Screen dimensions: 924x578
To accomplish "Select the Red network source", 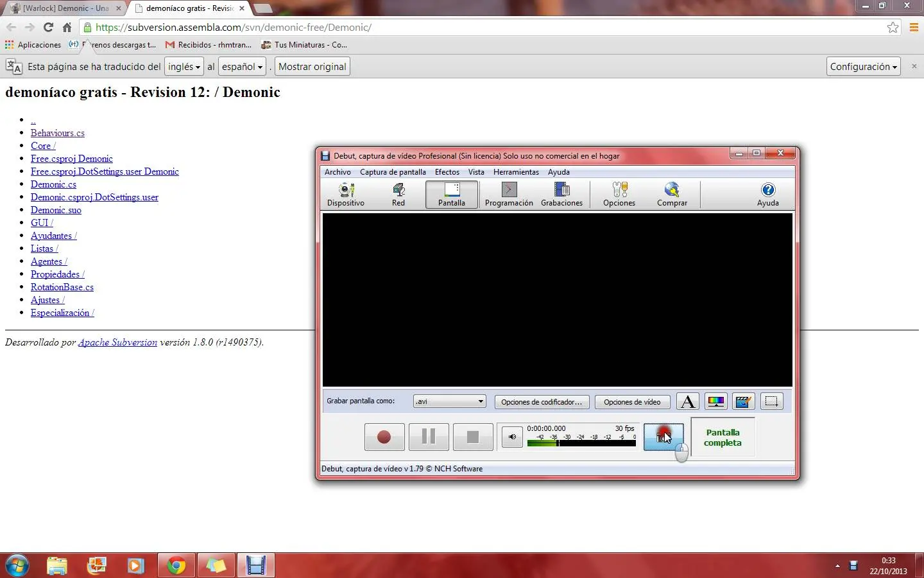I will (x=398, y=195).
